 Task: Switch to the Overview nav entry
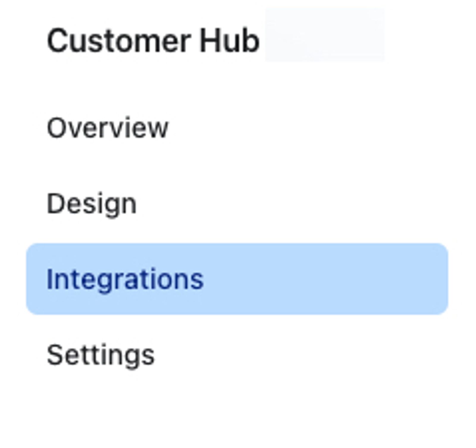(x=107, y=128)
